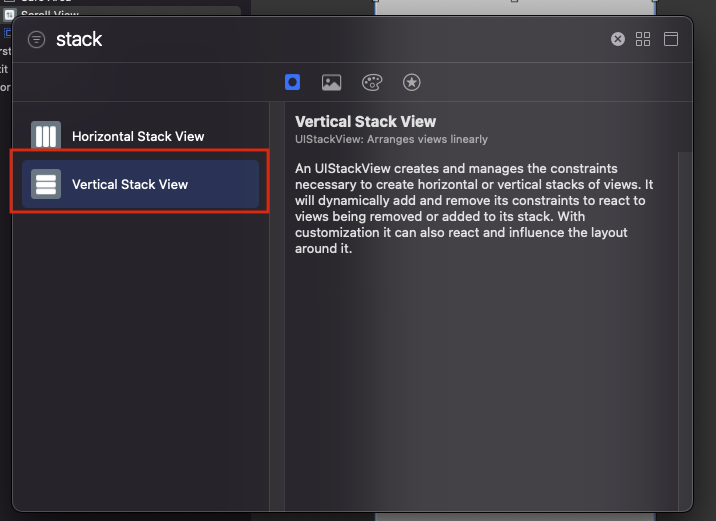The image size is (716, 521).
Task: Switch library to icon grid view
Action: click(643, 39)
